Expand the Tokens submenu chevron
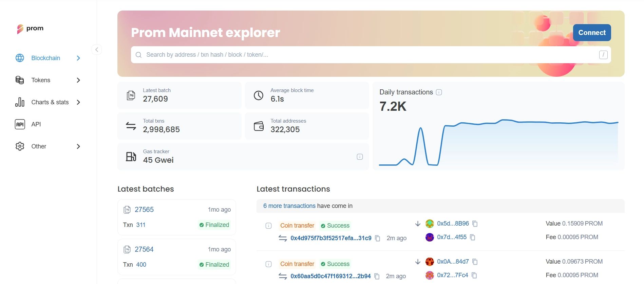This screenshot has width=644, height=284. tap(78, 80)
